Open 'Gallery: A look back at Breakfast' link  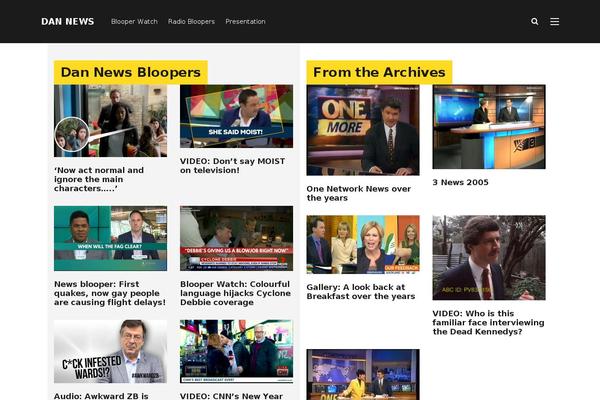pyautogui.click(x=361, y=292)
